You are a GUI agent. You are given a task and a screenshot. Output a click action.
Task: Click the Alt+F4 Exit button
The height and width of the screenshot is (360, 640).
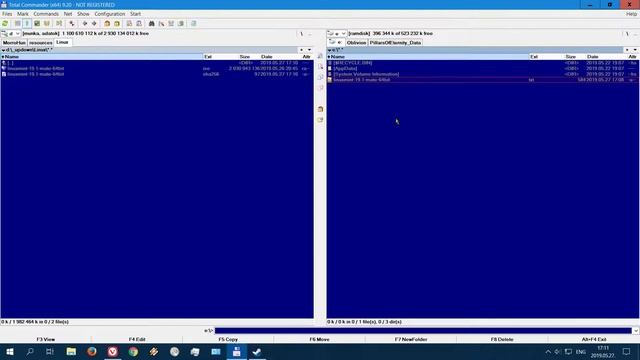coord(594,339)
